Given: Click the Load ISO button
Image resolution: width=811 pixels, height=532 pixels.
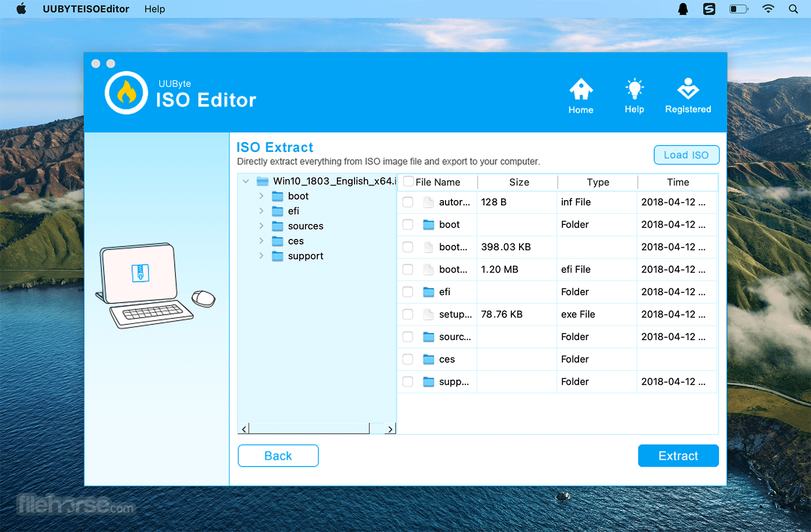Looking at the screenshot, I should [687, 155].
